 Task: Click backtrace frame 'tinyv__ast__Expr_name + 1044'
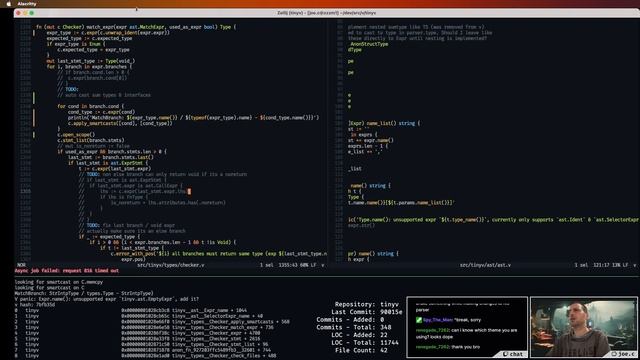point(209,310)
